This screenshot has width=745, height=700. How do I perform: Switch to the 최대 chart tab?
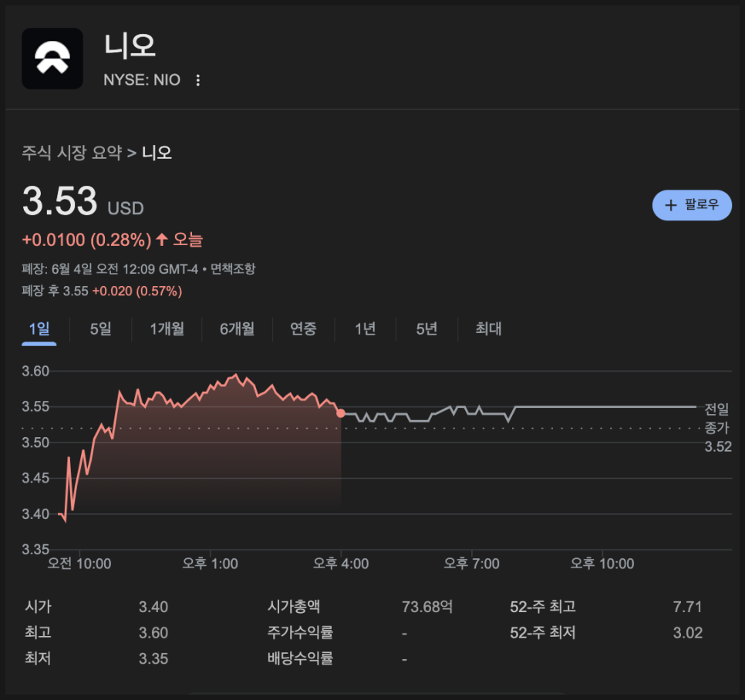click(488, 328)
